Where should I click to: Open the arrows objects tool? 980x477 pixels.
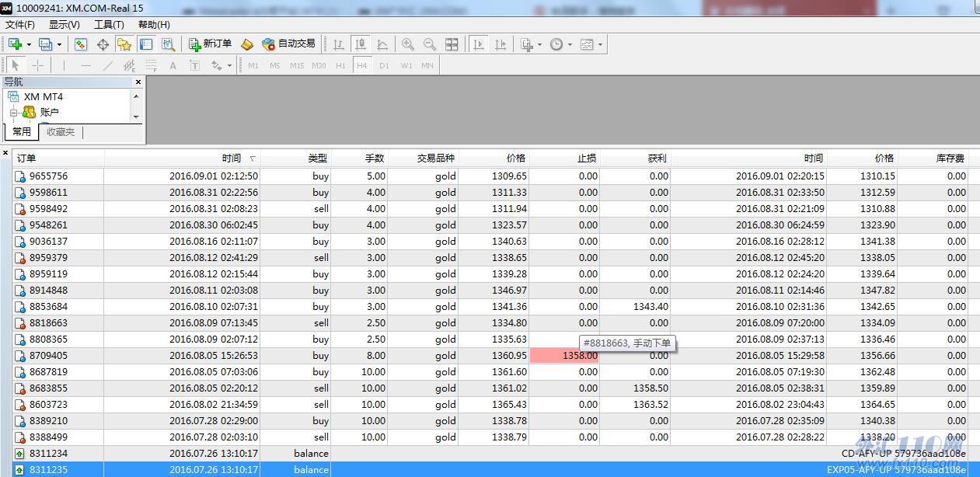(x=217, y=65)
